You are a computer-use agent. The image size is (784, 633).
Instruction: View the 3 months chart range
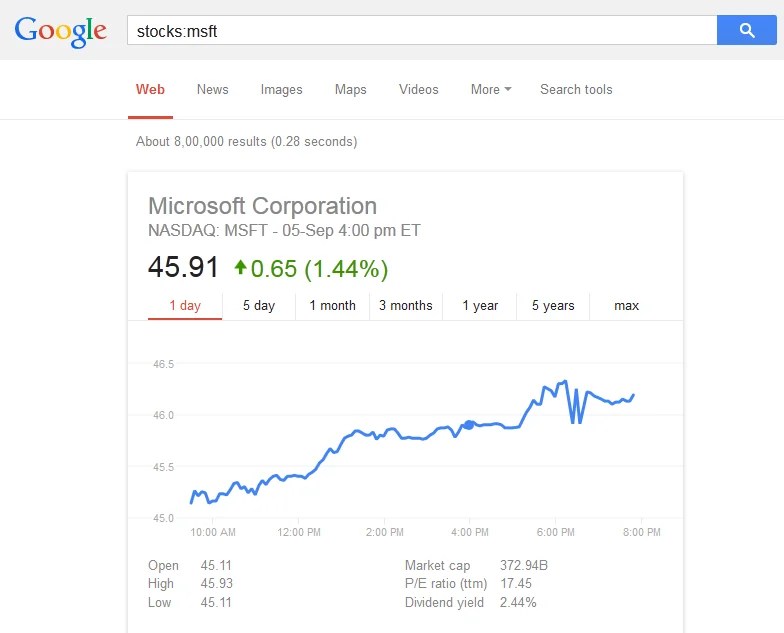406,306
